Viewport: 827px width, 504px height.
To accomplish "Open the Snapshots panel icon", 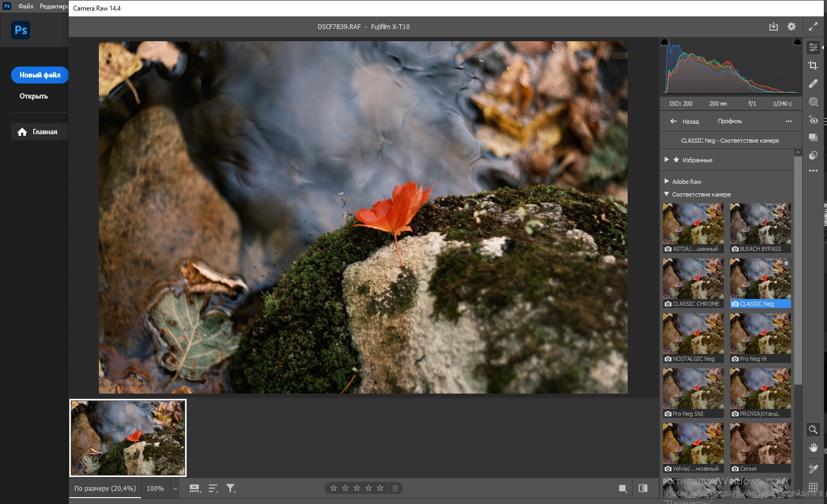I will coord(813,137).
